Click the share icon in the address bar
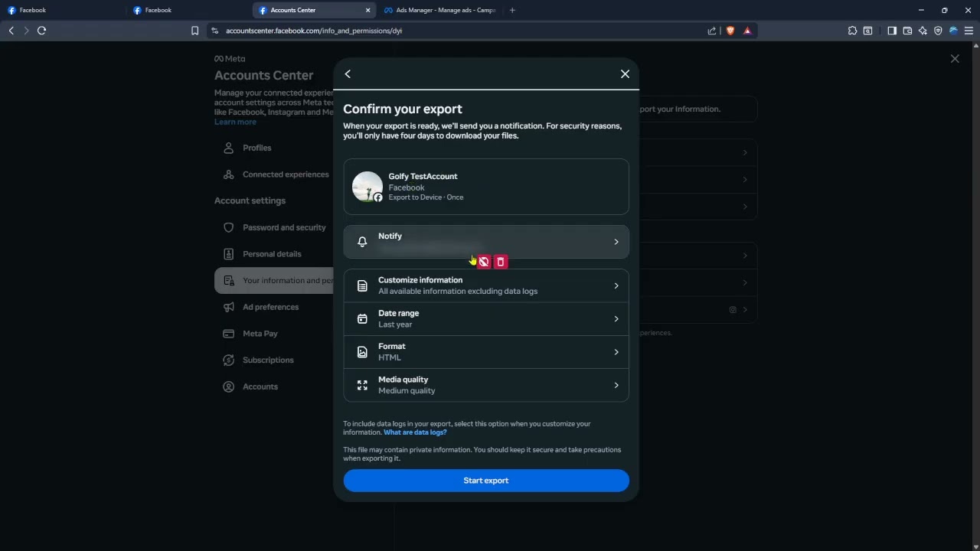980x551 pixels. [712, 31]
